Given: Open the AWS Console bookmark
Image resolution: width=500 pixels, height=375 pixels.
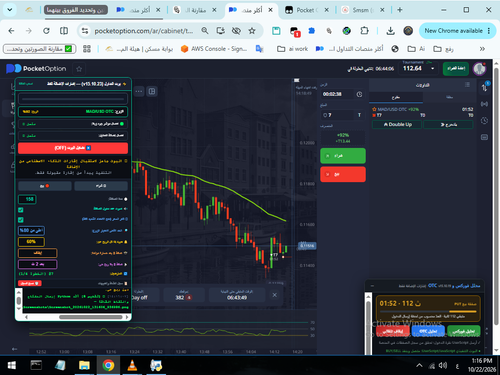Looking at the screenshot, I should tap(214, 49).
